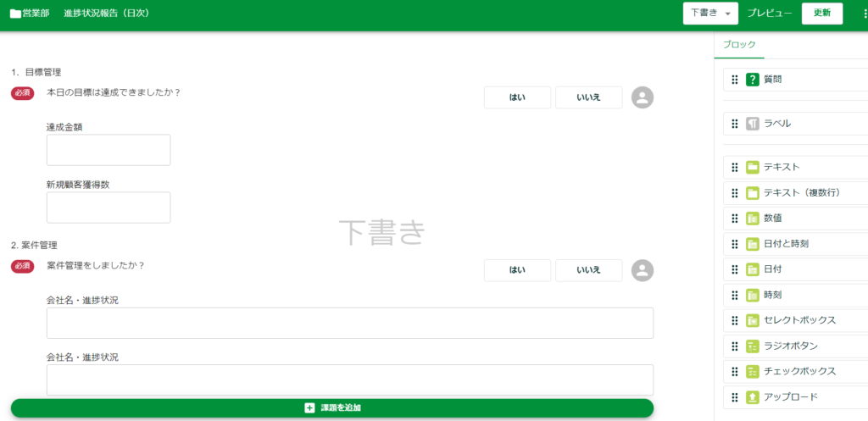Click the sales department folder icon in header
This screenshot has width=868, height=421.
click(15, 14)
